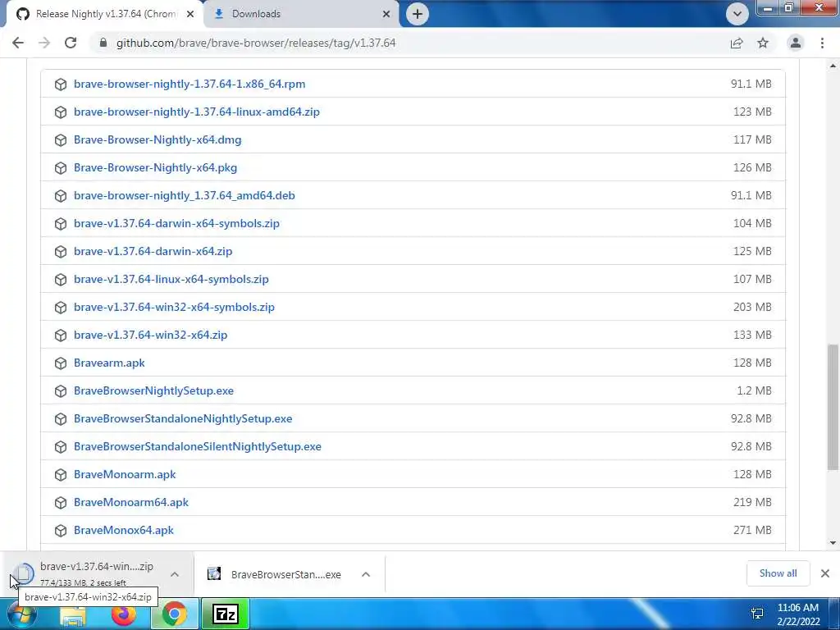Click the 1.2 MB size text

(755, 390)
